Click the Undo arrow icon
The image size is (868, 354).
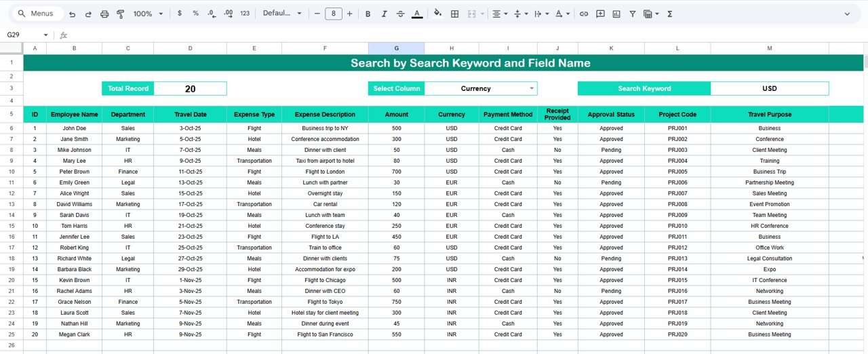coord(72,14)
